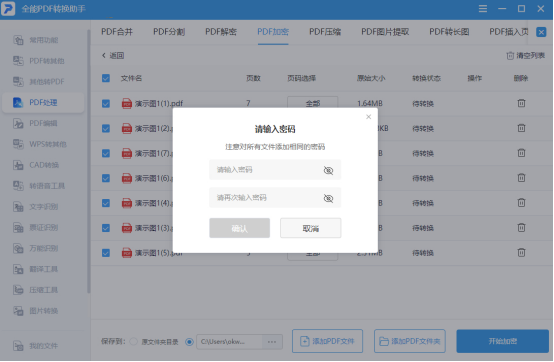Image resolution: width=554 pixels, height=362 pixels.
Task: Click the 请再次输入密码 input field
Action: click(275, 198)
